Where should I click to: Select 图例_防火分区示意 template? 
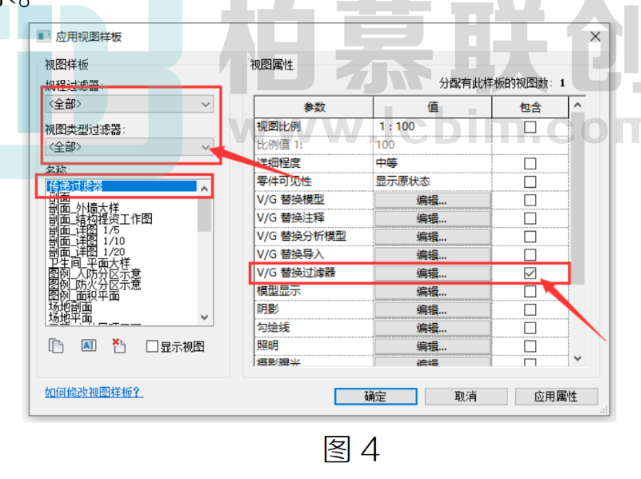coord(95,285)
